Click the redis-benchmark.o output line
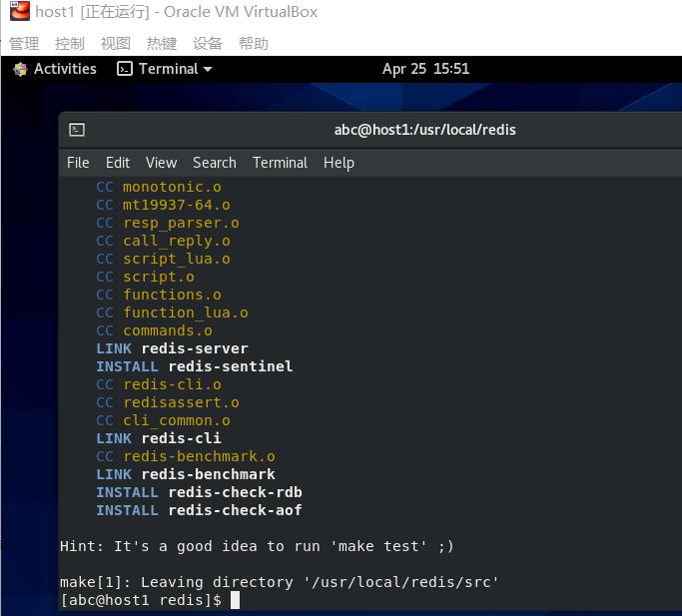Screen dimensions: 682x616 tap(186, 456)
